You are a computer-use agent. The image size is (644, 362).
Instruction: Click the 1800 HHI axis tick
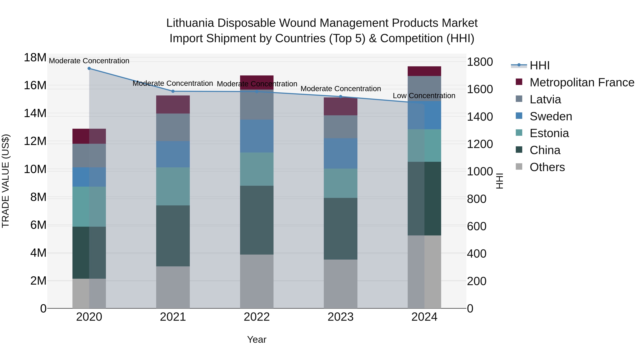click(480, 62)
